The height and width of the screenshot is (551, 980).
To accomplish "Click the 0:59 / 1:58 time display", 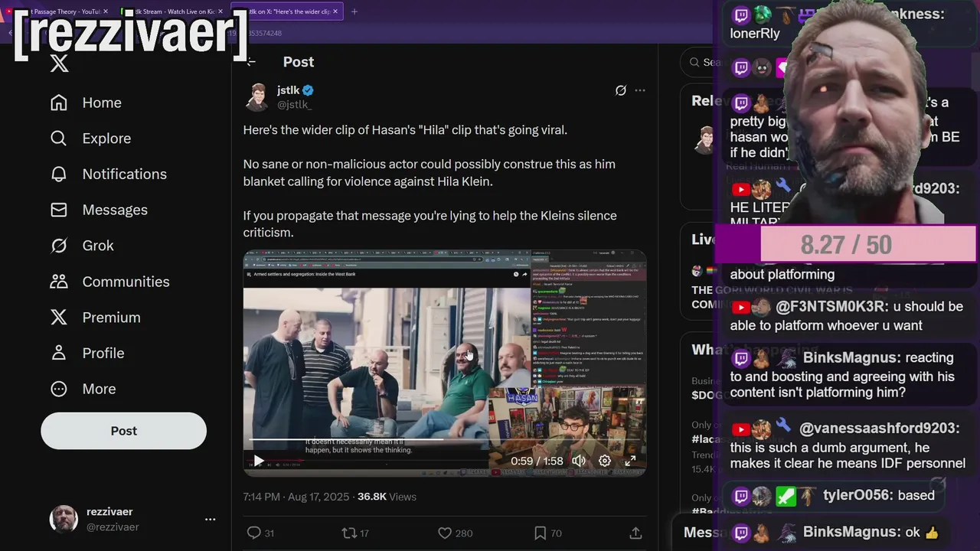I will 537,461.
